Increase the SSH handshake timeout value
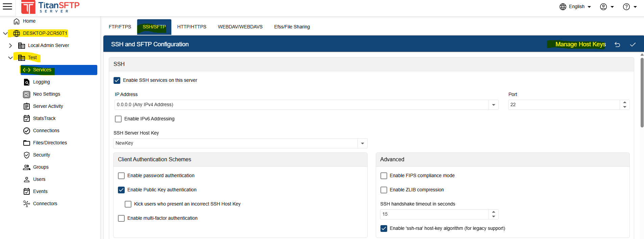The image size is (644, 239). 494,212
